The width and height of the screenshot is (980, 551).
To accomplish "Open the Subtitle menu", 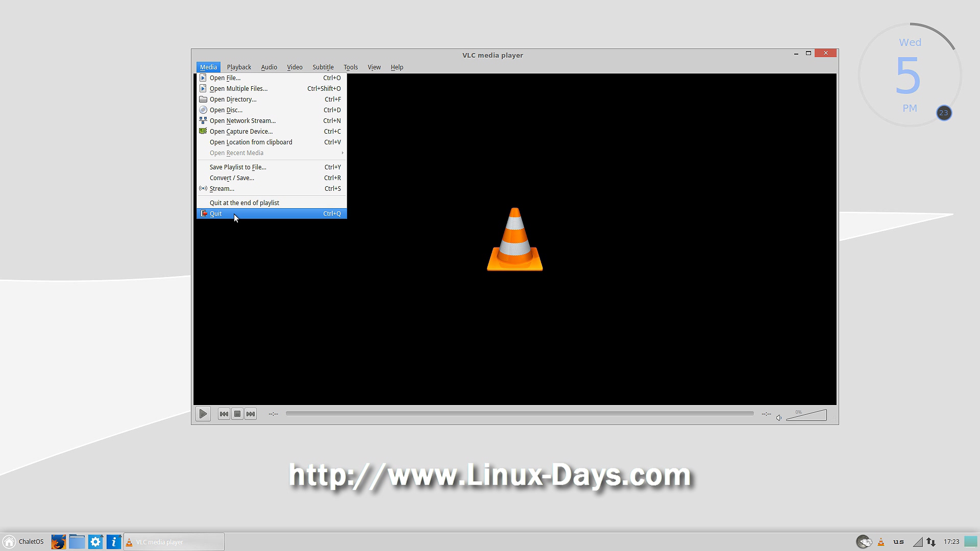I will pyautogui.click(x=323, y=67).
